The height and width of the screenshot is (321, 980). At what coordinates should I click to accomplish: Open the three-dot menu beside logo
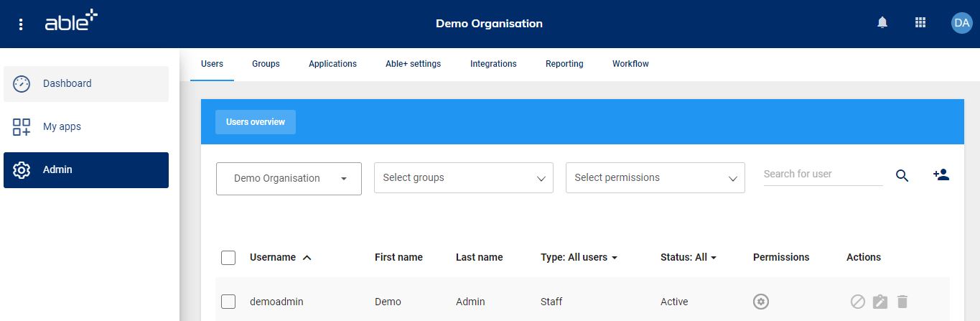pyautogui.click(x=21, y=24)
